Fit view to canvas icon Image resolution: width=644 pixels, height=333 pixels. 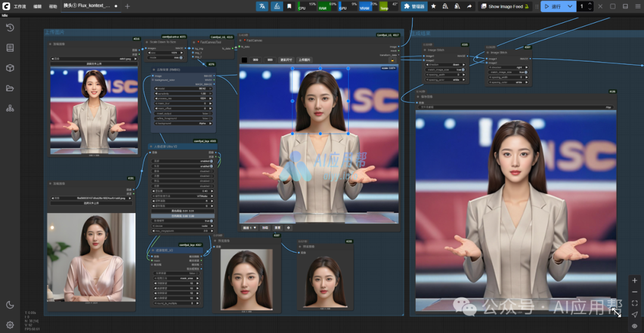[x=634, y=303]
